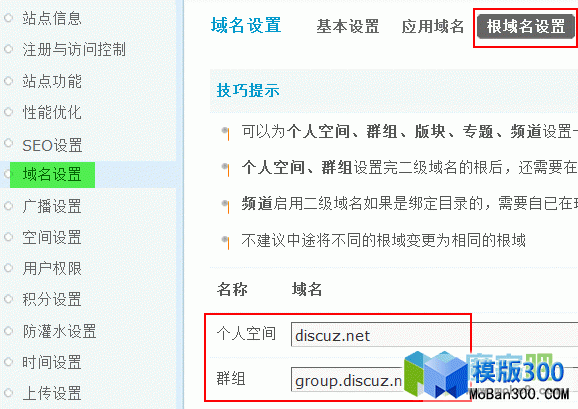
Task: Click the 技巧提示 section header
Action: coord(248,90)
